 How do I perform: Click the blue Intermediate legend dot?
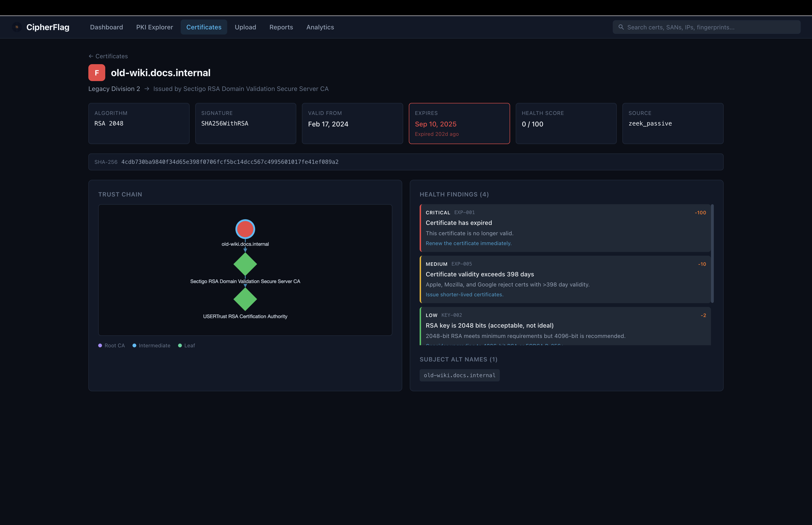point(134,345)
